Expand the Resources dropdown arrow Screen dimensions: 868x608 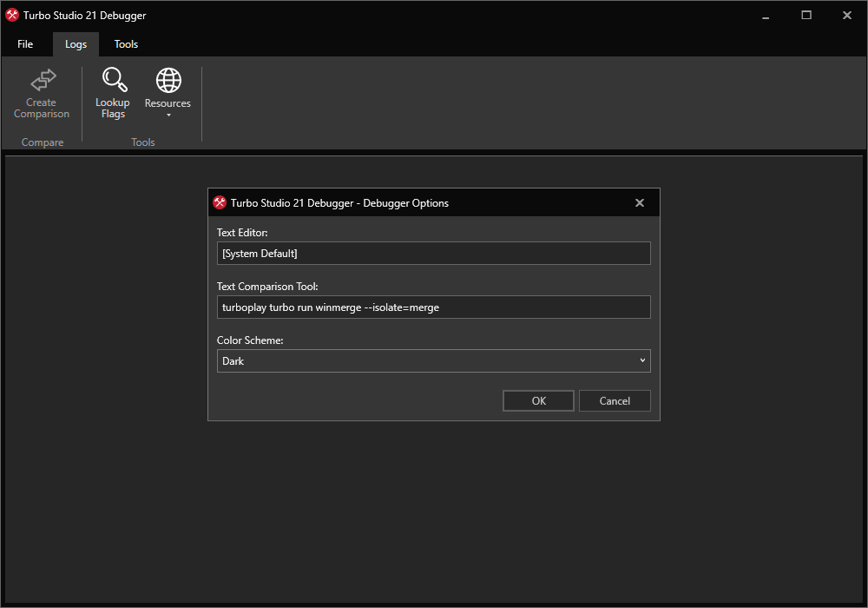(168, 114)
